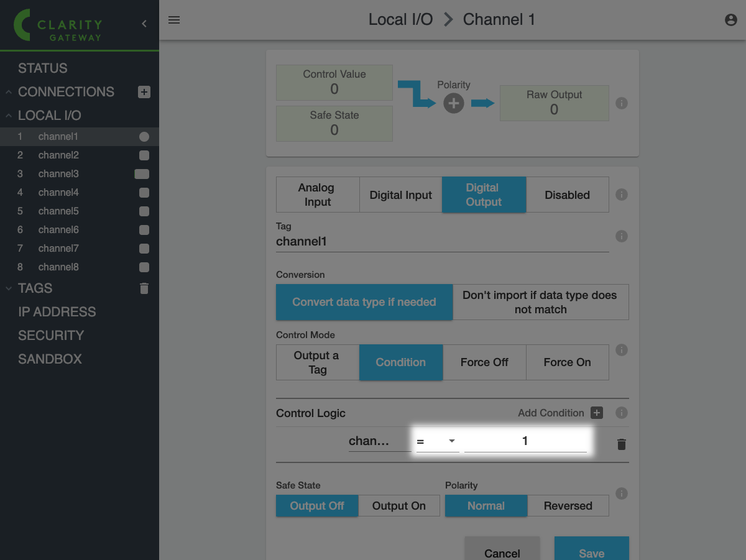Select Force On control mode

click(567, 362)
